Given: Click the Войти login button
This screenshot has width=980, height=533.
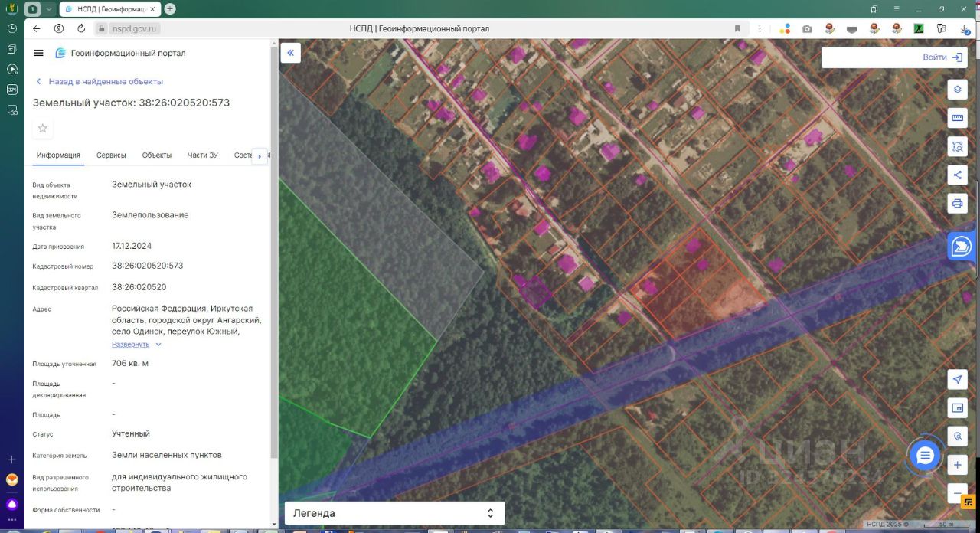Looking at the screenshot, I should pyautogui.click(x=942, y=57).
